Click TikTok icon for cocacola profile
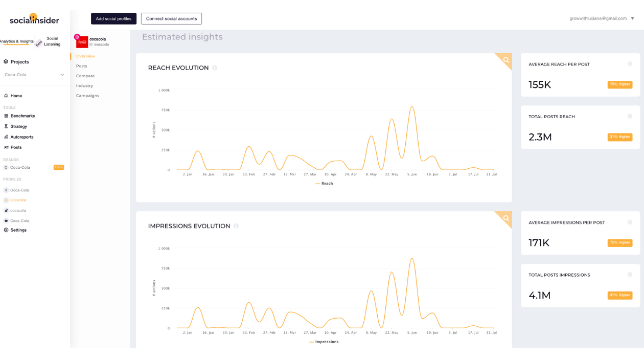Image resolution: width=644 pixels, height=358 pixels. [x=6, y=210]
